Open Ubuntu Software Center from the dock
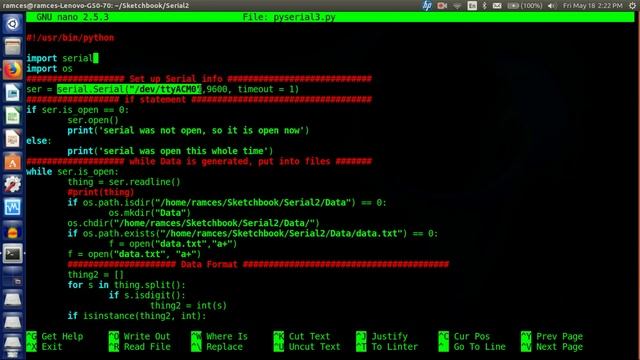This screenshot has width=640, height=360. (13, 162)
